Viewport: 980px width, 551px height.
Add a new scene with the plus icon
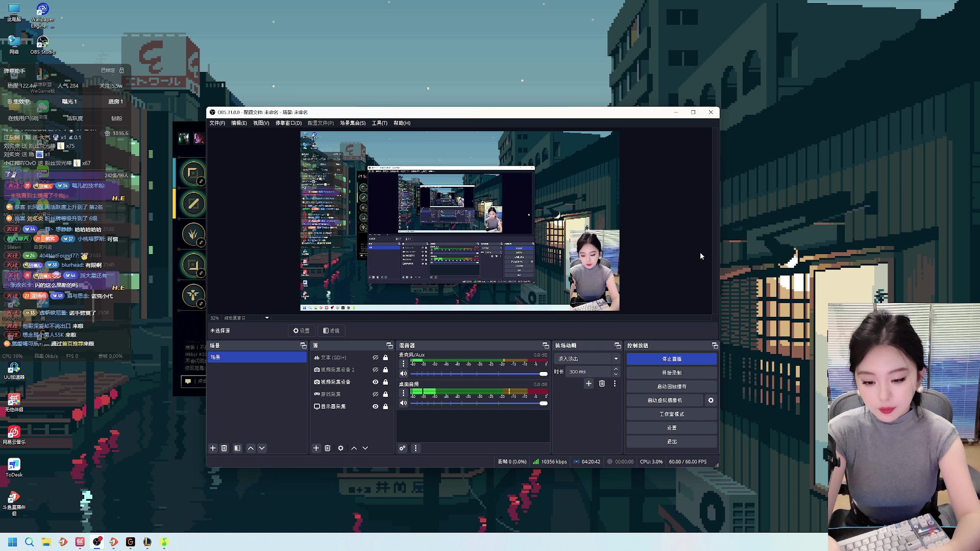coord(213,448)
